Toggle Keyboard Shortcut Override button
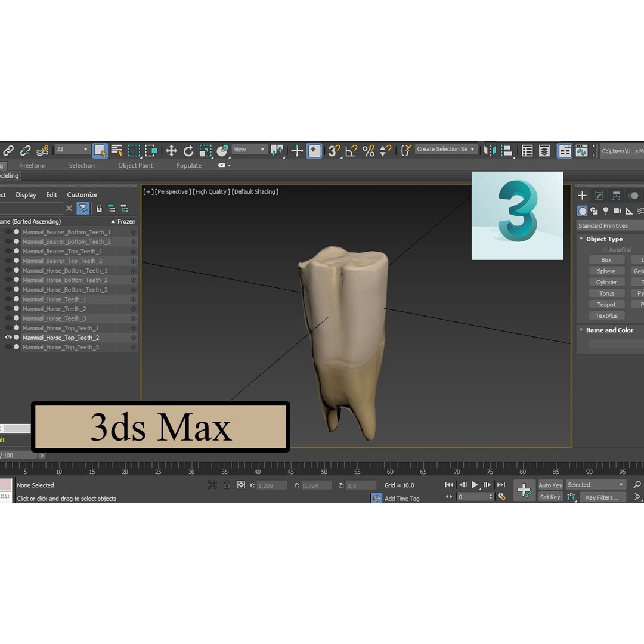Image resolution: width=644 pixels, height=644 pixels. (x=315, y=151)
